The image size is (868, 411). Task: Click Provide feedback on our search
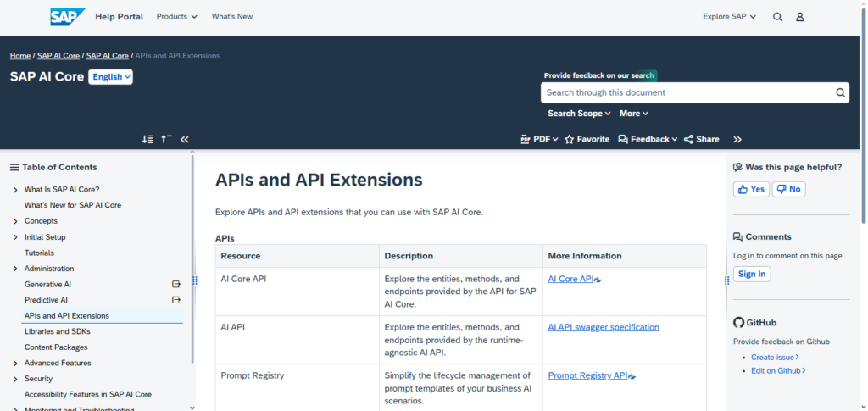click(x=599, y=75)
